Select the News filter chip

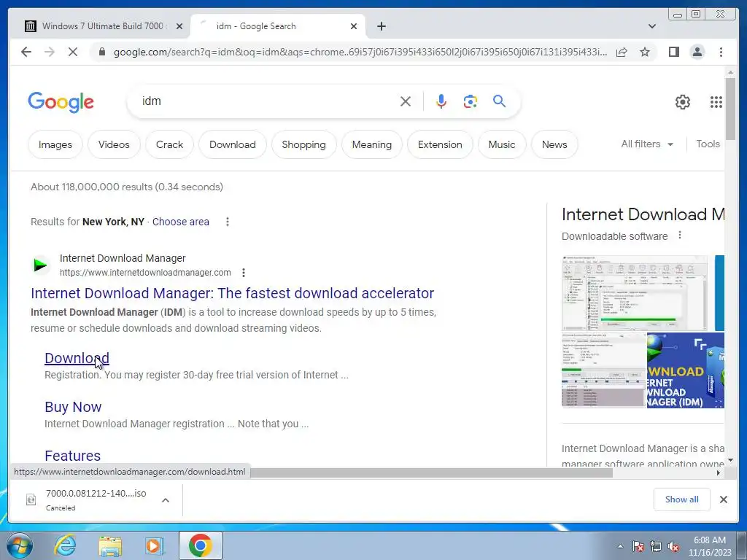click(x=554, y=145)
